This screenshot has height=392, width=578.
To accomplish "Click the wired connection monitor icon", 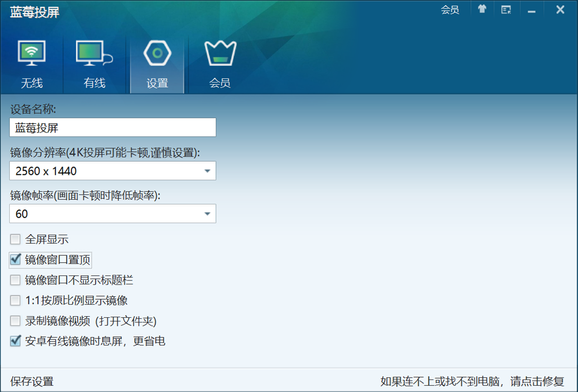I will click(x=94, y=53).
